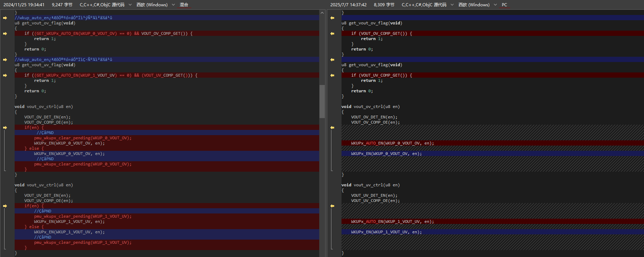Viewport: 644px width, 257px height.
Task: Click right-pane arrow on blank line above get_vout_uv_flag
Action: pos(332,60)
